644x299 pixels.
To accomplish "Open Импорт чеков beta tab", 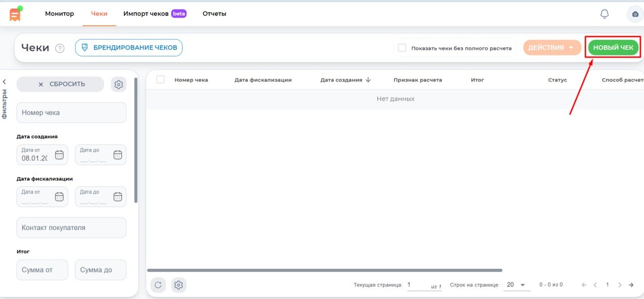I will [x=155, y=14].
